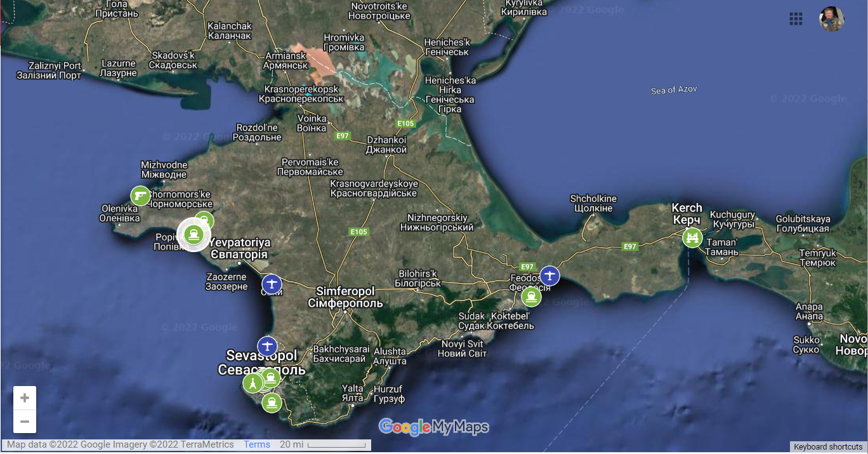The width and height of the screenshot is (868, 454).
Task: Open the Google apps grid
Action: [x=796, y=19]
